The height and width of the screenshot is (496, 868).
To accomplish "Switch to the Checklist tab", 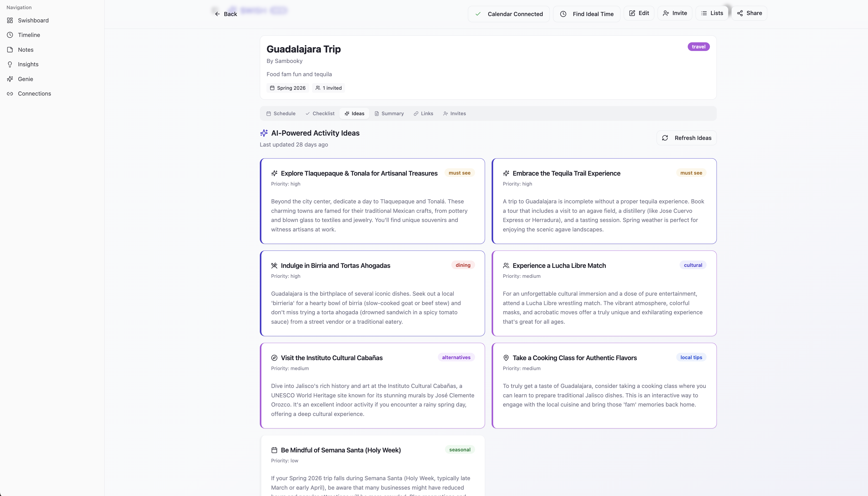I will [x=320, y=114].
